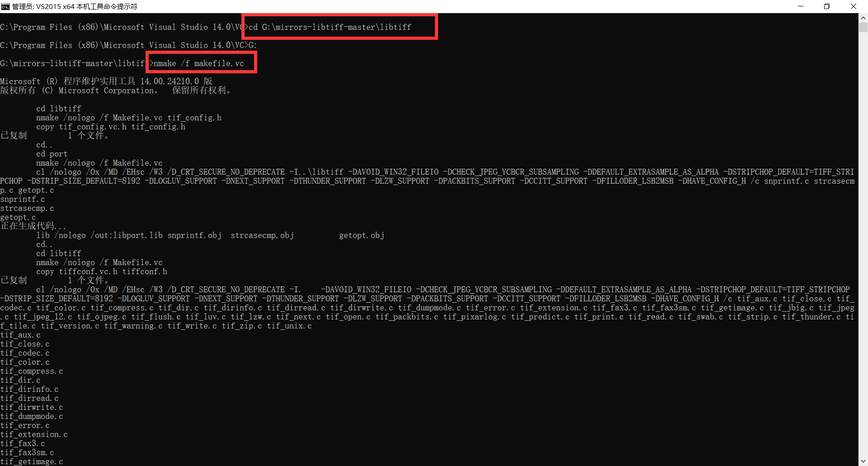Viewport: 868px width, 466px height.
Task: Click the empty scrollbar track area
Action: click(863, 226)
